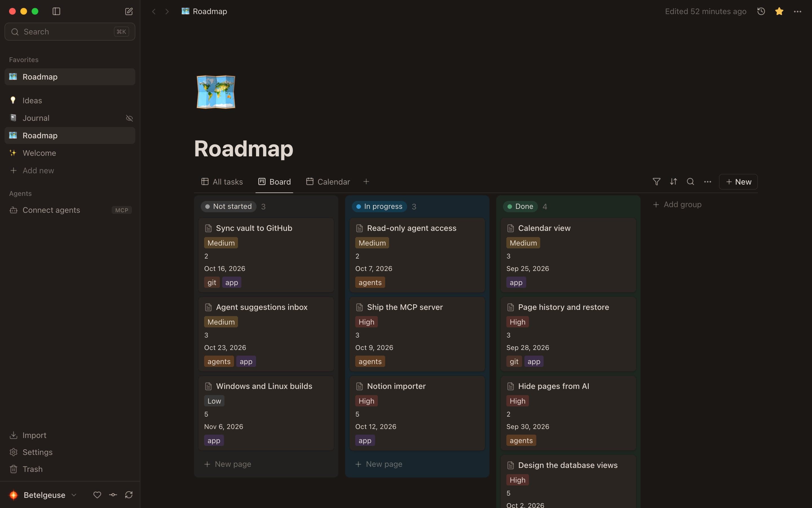Select the Board tab

pos(274,182)
